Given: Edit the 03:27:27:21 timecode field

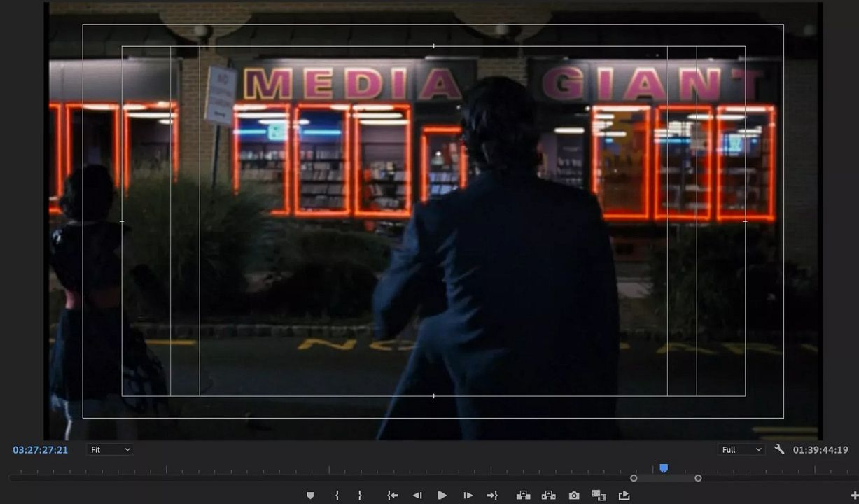Looking at the screenshot, I should click(39, 449).
